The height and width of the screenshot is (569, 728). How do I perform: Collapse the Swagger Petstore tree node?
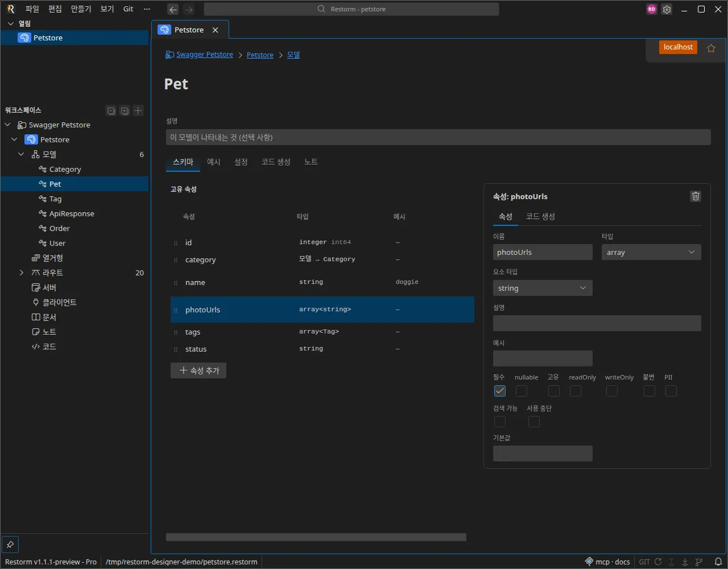tap(8, 125)
